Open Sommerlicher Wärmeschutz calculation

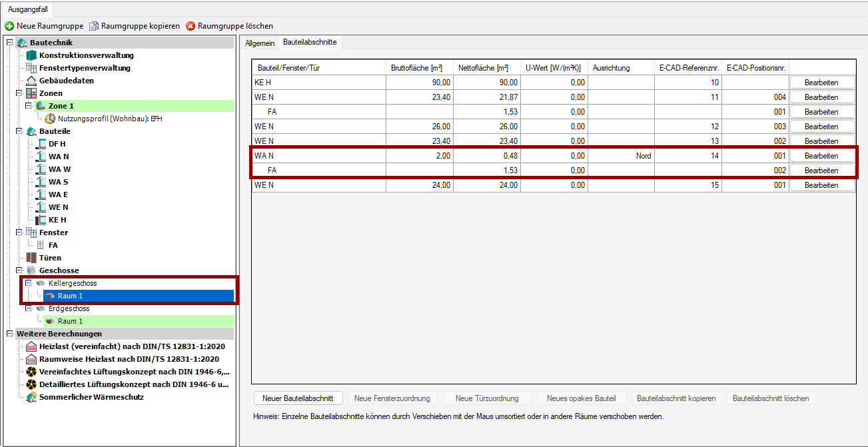point(91,397)
